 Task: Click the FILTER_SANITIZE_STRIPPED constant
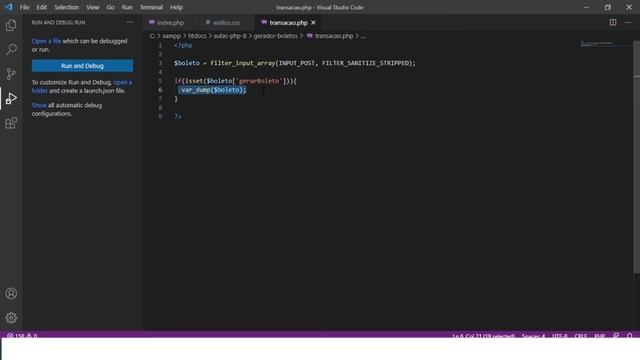pos(365,63)
